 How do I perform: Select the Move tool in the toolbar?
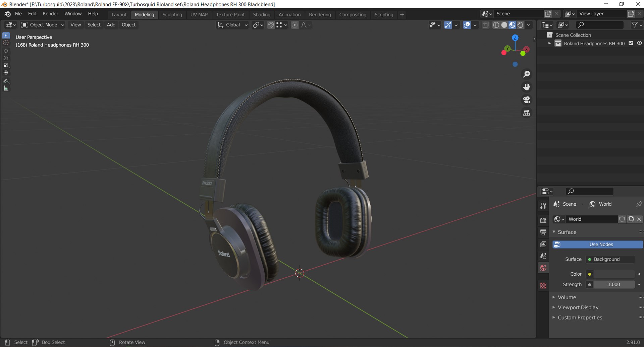[x=6, y=51]
